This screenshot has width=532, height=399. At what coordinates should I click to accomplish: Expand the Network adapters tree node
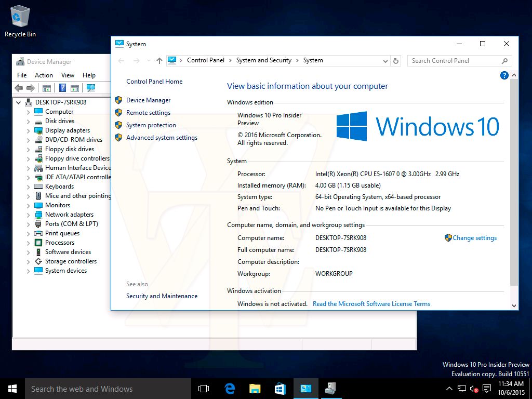tap(28, 215)
